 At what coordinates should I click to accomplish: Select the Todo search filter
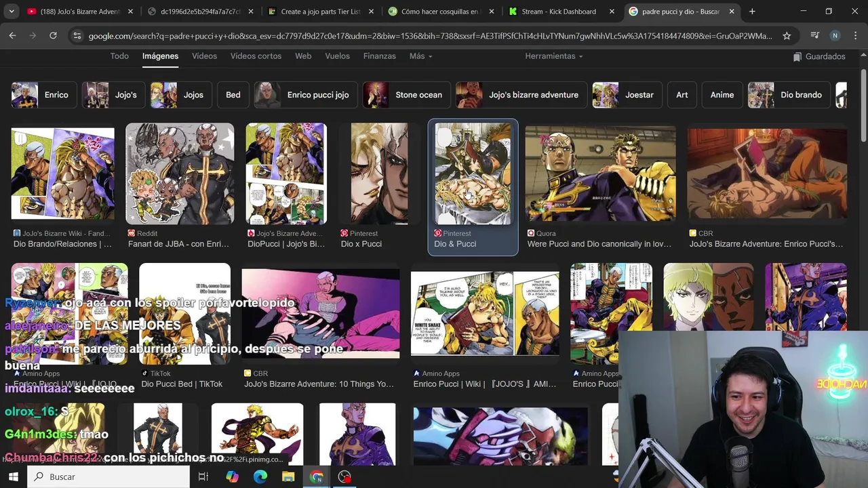[x=119, y=56]
